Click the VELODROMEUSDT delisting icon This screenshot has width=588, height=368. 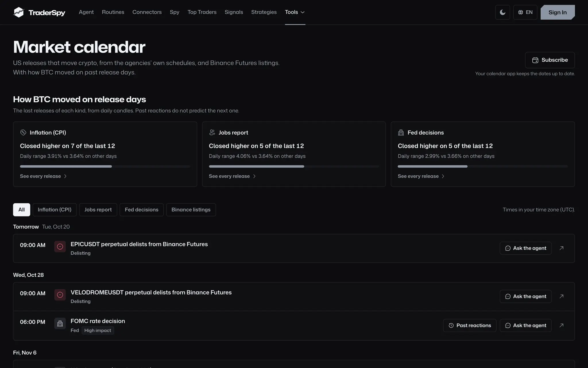[60, 295]
